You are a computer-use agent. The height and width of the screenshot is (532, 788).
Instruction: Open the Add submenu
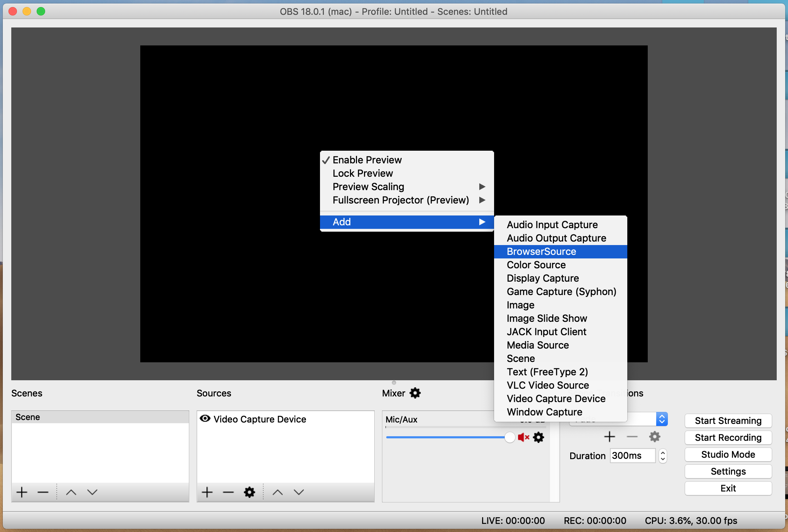click(x=407, y=222)
